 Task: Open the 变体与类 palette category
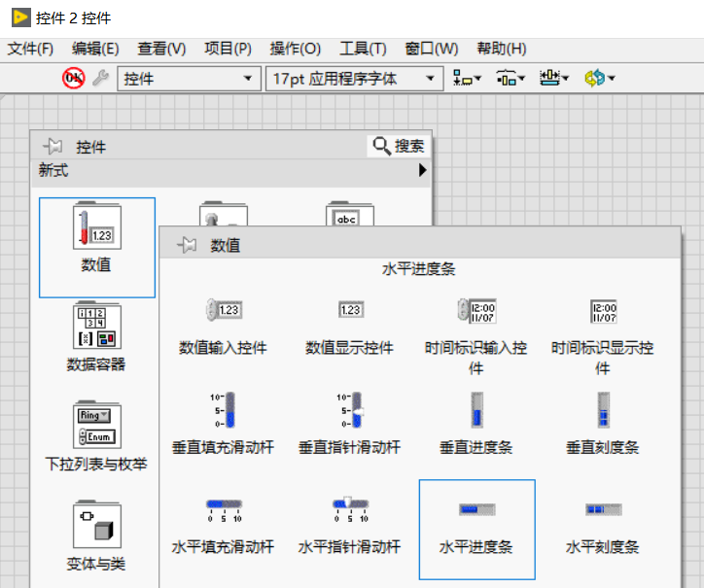coord(97,536)
